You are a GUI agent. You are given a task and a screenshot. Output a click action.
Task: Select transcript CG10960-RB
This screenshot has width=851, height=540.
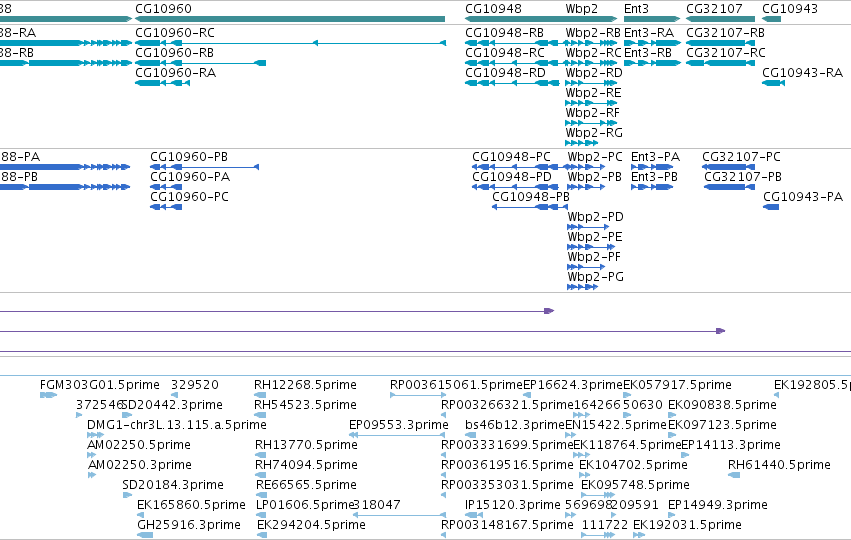point(174,53)
